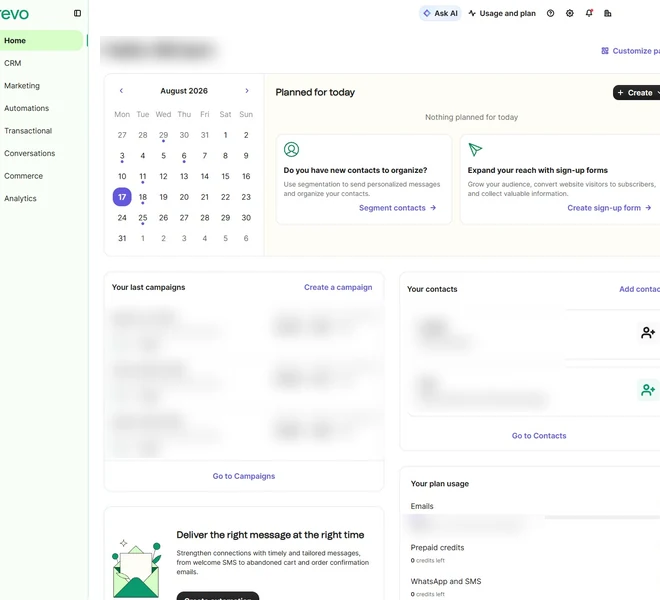Click the Create button in Planned for today

click(x=636, y=93)
